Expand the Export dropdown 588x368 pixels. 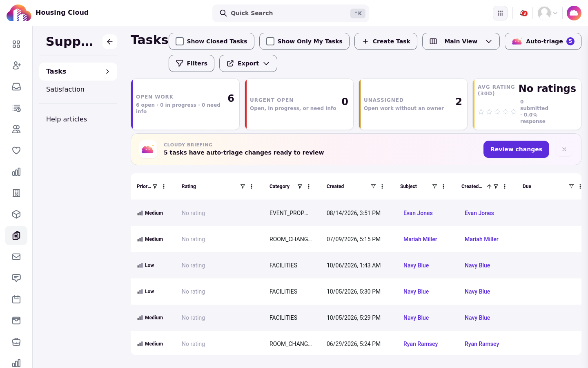[x=248, y=63]
